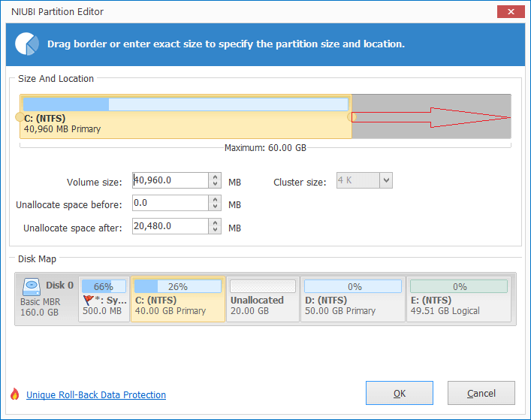
Task: Click the right border handle of C: partition
Action: 350,117
